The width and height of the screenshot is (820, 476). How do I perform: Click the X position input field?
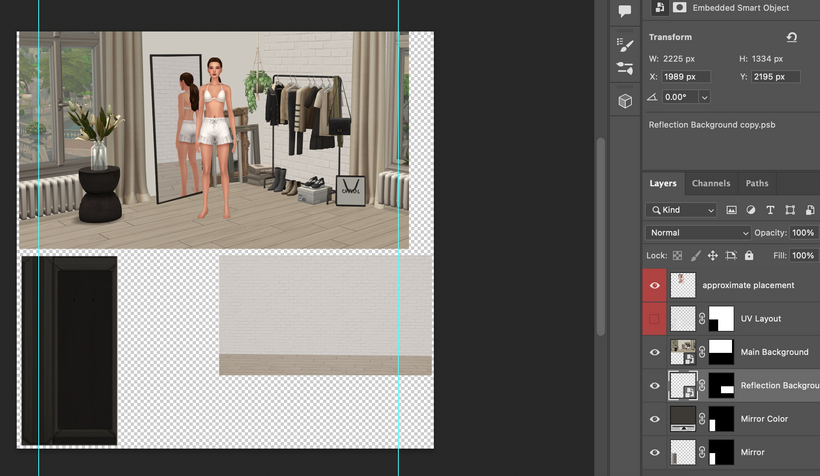(686, 77)
